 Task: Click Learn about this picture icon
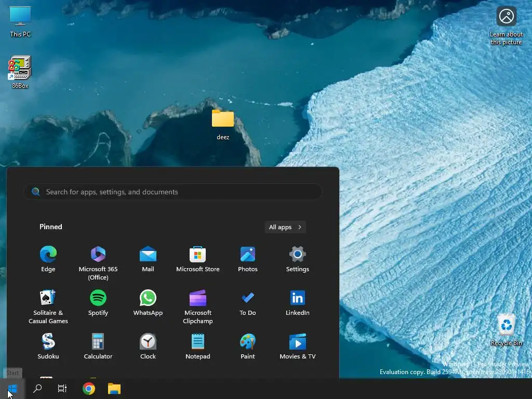pyautogui.click(x=506, y=25)
